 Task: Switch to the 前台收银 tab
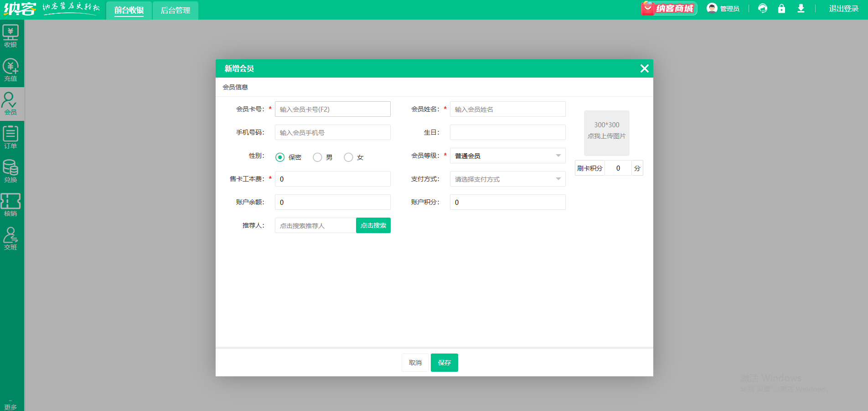[129, 10]
